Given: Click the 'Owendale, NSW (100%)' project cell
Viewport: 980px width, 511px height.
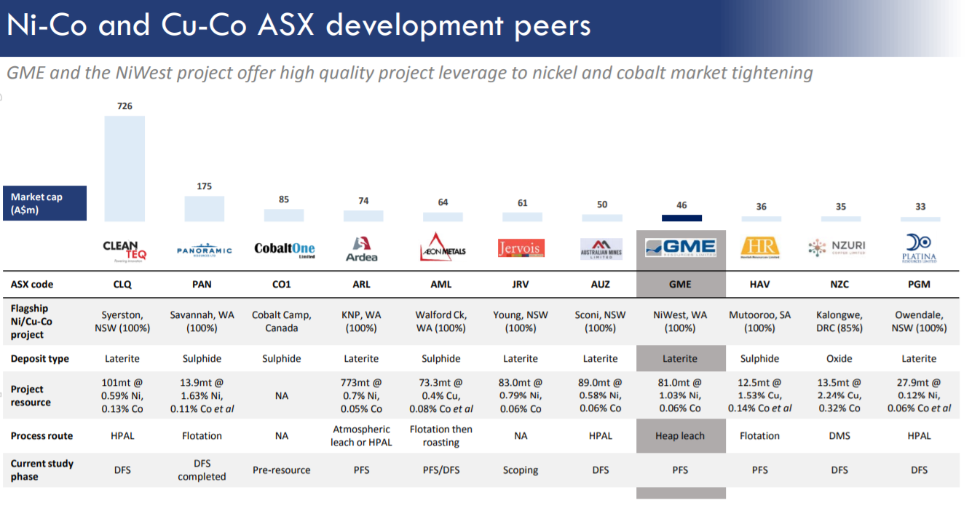Looking at the screenshot, I should click(919, 322).
